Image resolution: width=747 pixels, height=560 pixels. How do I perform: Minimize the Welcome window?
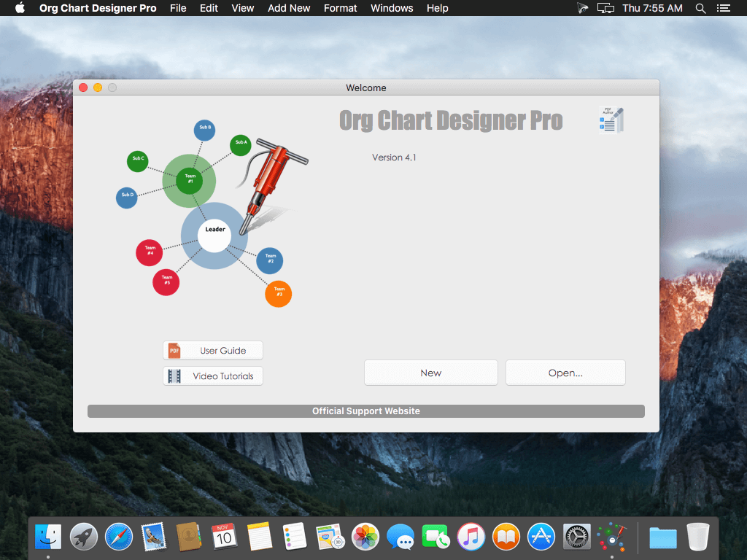[98, 87]
